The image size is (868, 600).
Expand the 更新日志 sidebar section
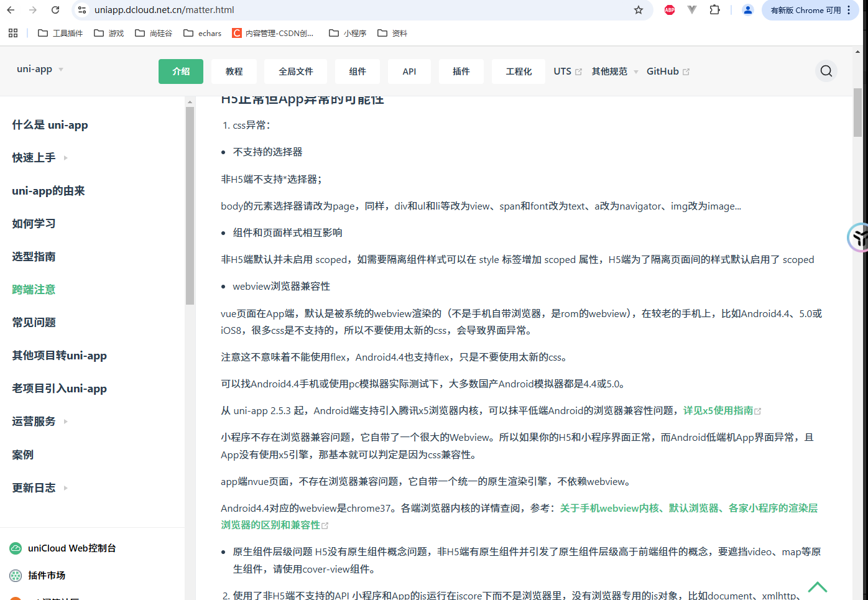click(x=65, y=488)
